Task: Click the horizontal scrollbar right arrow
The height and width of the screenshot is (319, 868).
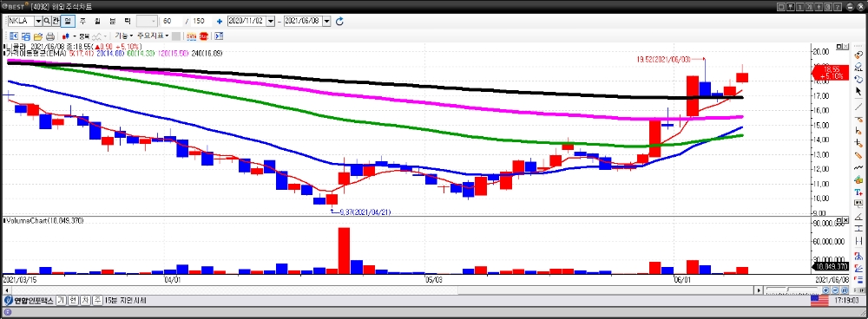Action: click(759, 290)
